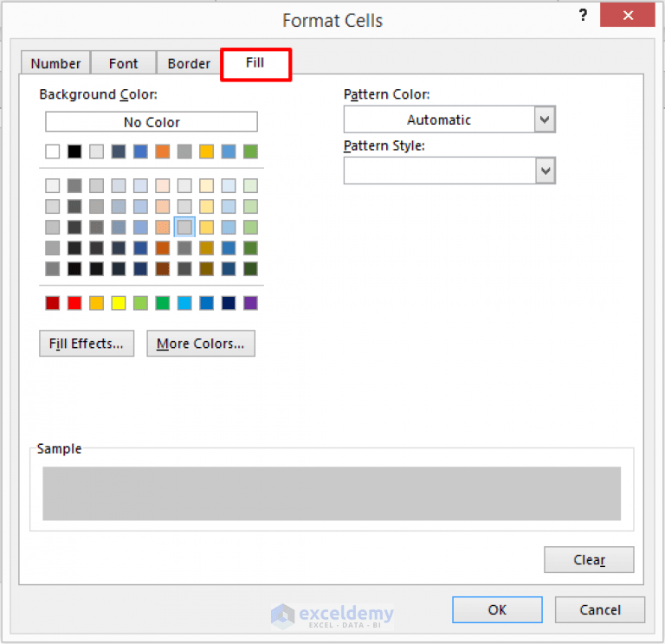Open More Colors dialog
This screenshot has height=644, width=665.
[x=201, y=344]
